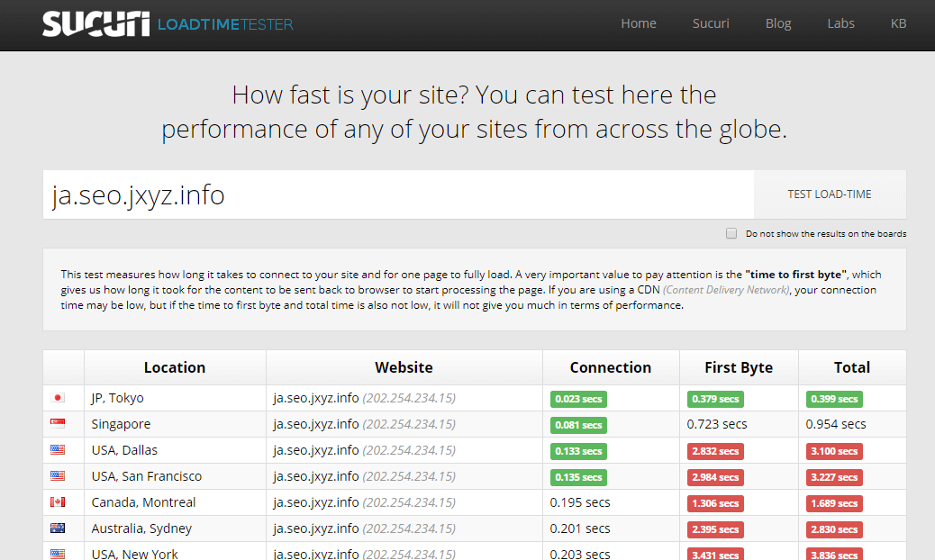Viewport: 935px width, 560px height.
Task: Go to the Sucuri nav link
Action: 711,24
